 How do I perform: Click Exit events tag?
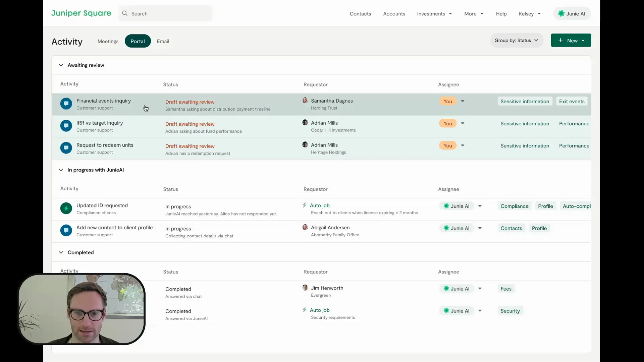(x=572, y=102)
